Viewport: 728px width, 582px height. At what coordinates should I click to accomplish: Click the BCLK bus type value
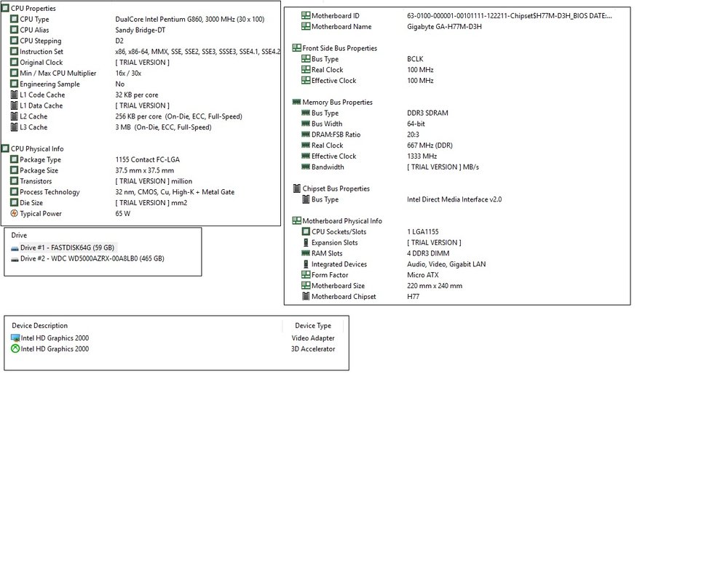click(x=415, y=59)
